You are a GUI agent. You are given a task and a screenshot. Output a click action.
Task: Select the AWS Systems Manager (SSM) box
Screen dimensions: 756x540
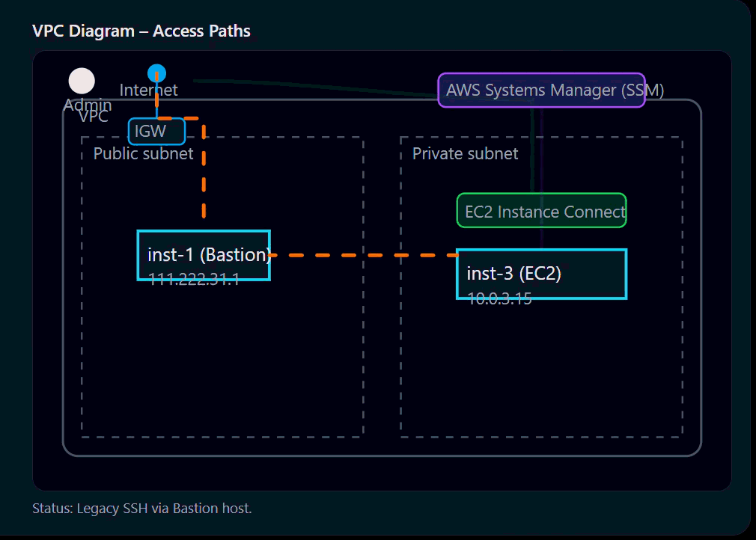(541, 90)
